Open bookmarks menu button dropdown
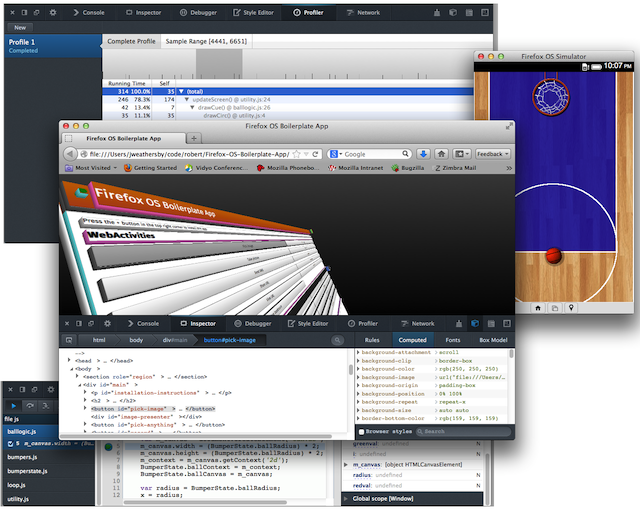The height and width of the screenshot is (510, 640). (x=462, y=154)
